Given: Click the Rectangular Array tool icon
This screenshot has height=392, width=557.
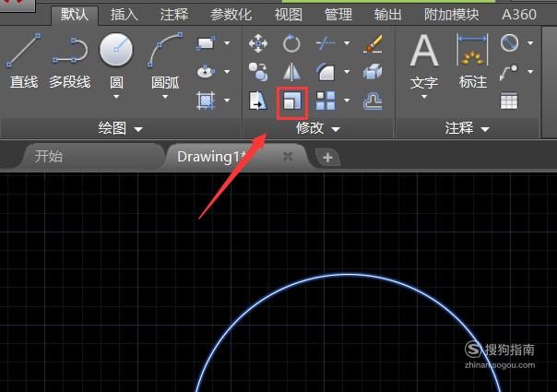Looking at the screenshot, I should (326, 101).
